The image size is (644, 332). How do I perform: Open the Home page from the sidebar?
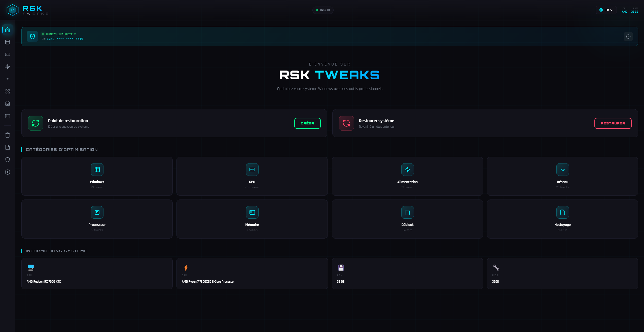point(8,29)
